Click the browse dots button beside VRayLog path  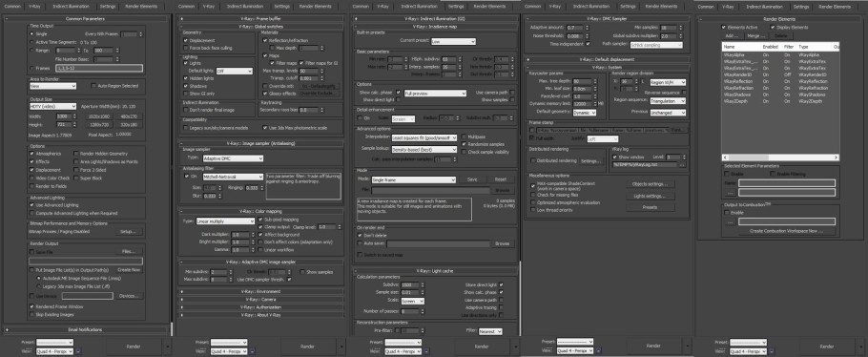(x=683, y=164)
